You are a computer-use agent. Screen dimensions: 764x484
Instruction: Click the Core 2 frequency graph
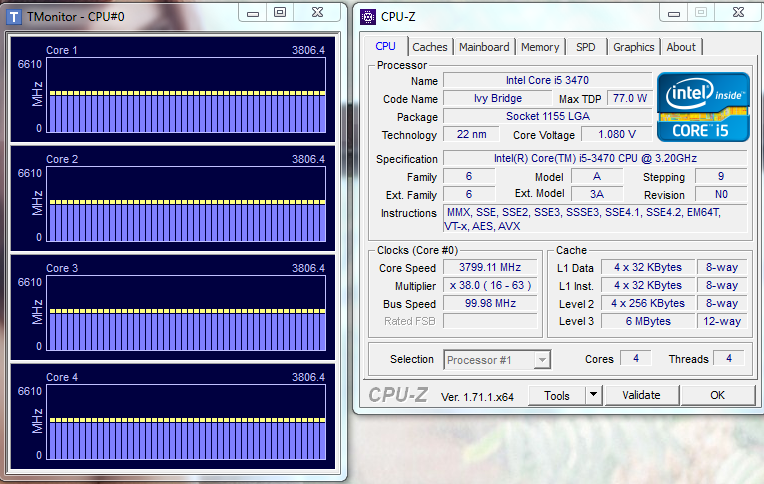point(186,204)
